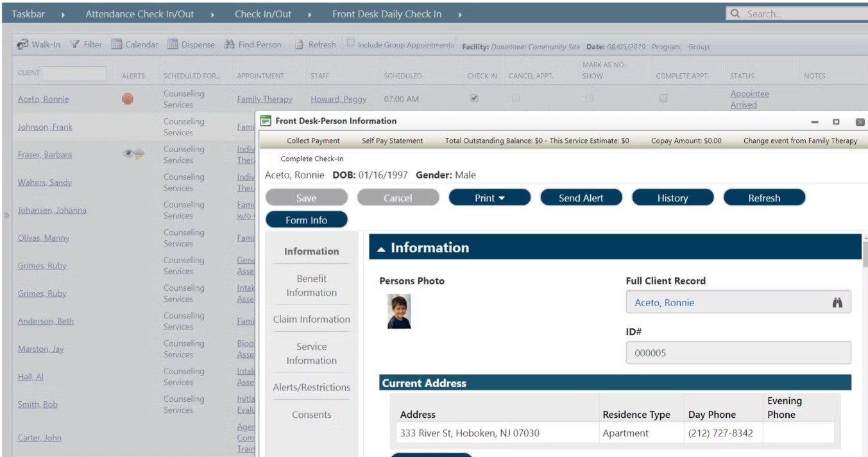Expand arrow after Check In/Out breadcrumb
868x457 pixels.
(310, 14)
